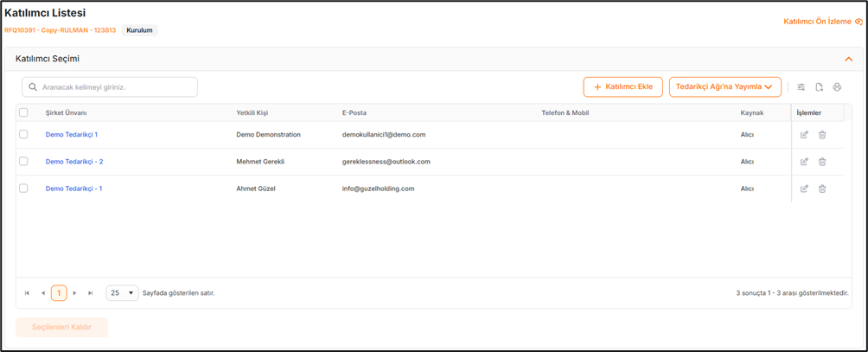Click the printer icon
The image size is (868, 352).
coord(837,87)
